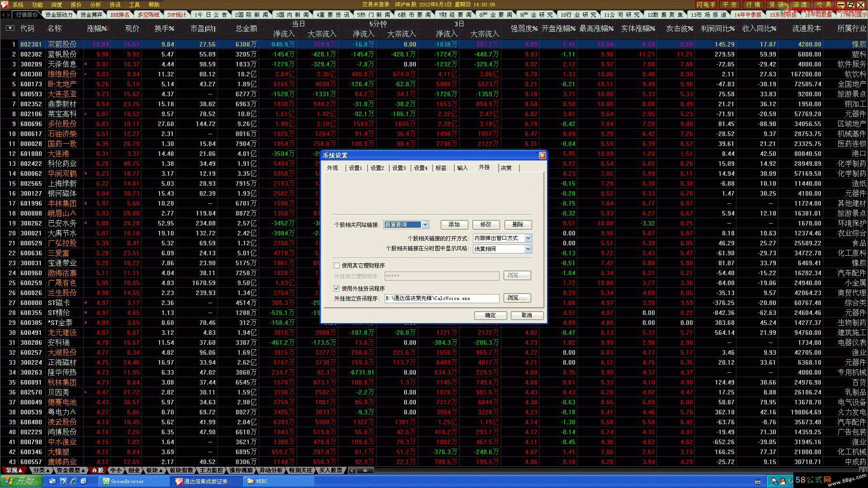Click the previous-tab left arrow beside 行情报价

click(x=3, y=15)
